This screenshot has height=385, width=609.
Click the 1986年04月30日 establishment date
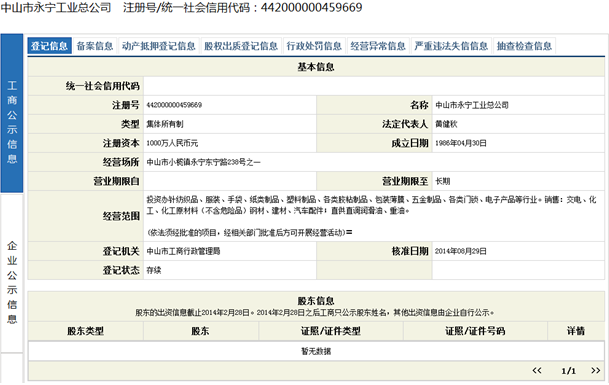(x=461, y=143)
